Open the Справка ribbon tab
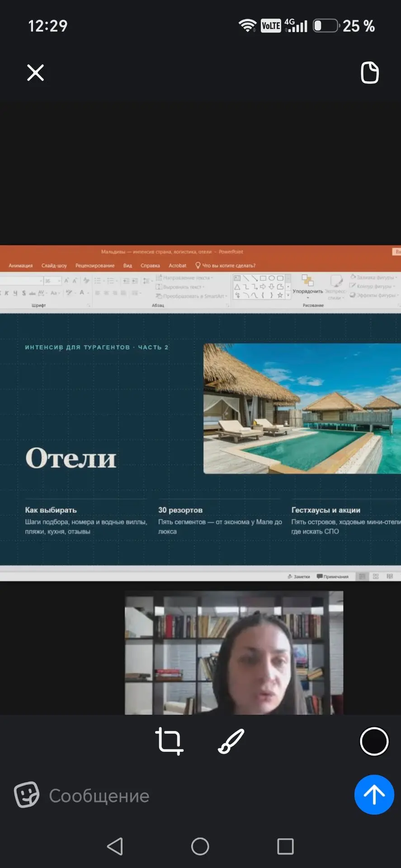Viewport: 401px width, 868px height. coord(150,266)
